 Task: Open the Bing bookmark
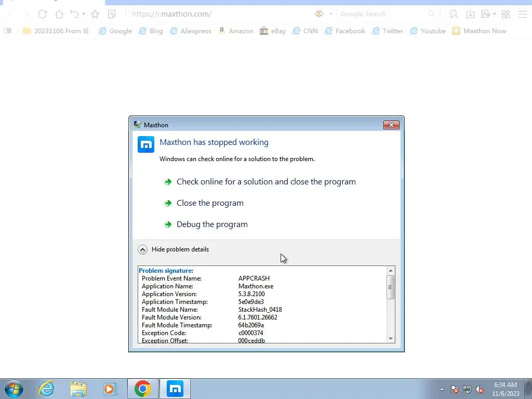pyautogui.click(x=151, y=31)
